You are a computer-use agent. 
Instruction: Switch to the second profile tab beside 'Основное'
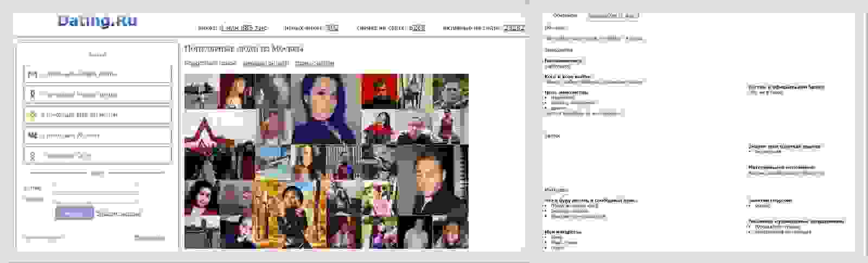coord(614,16)
